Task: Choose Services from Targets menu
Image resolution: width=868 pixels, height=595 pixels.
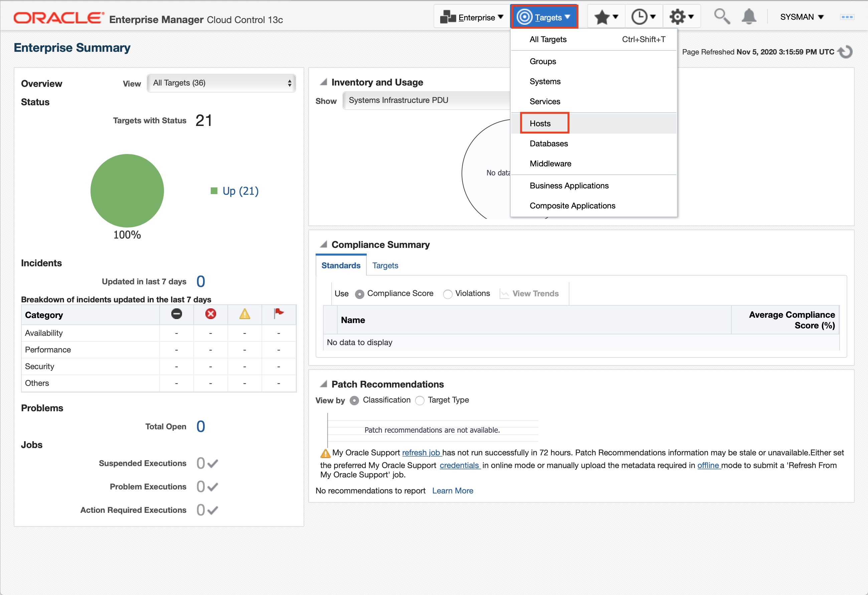Action: [x=593, y=102]
